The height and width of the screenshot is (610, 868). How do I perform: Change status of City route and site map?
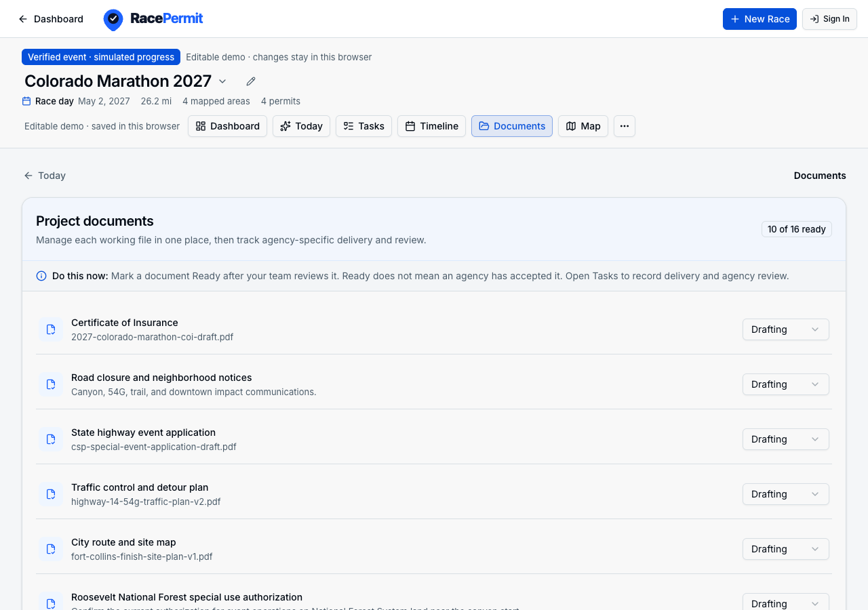[x=786, y=549]
